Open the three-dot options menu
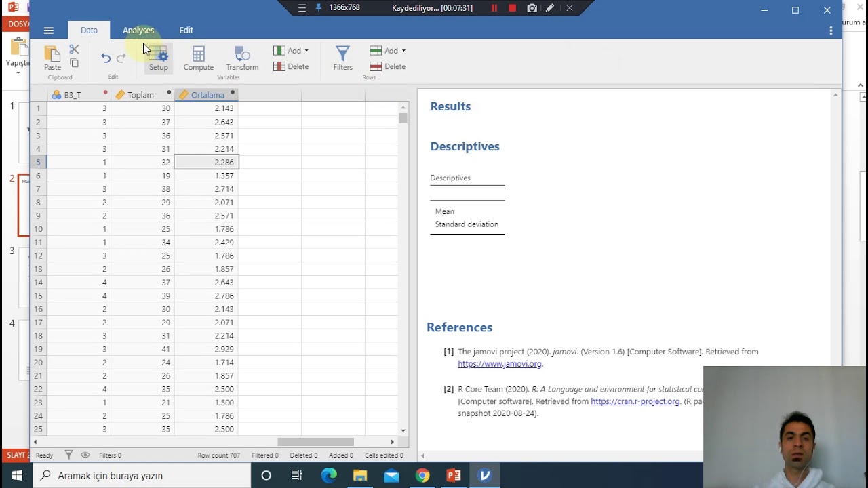This screenshot has height=488, width=868. 831,30
